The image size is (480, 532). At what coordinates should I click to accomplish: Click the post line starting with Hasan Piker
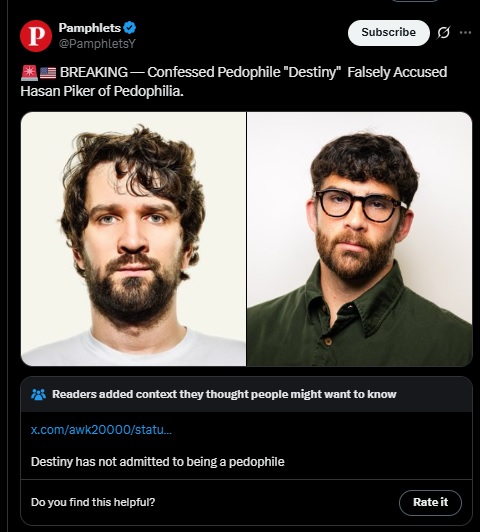coord(102,91)
